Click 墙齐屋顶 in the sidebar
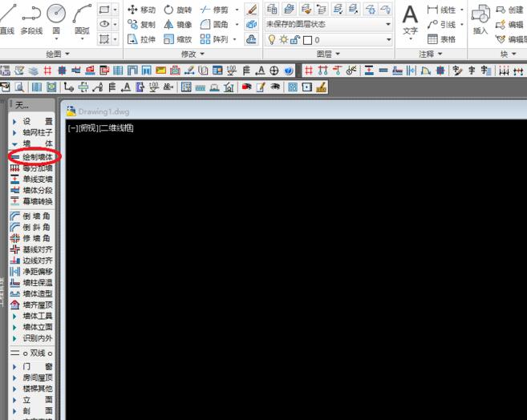Image resolution: width=527 pixels, height=420 pixels. point(31,305)
